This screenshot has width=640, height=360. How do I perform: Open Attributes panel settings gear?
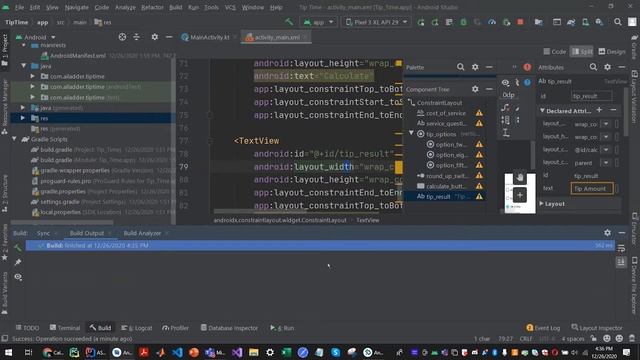click(607, 67)
